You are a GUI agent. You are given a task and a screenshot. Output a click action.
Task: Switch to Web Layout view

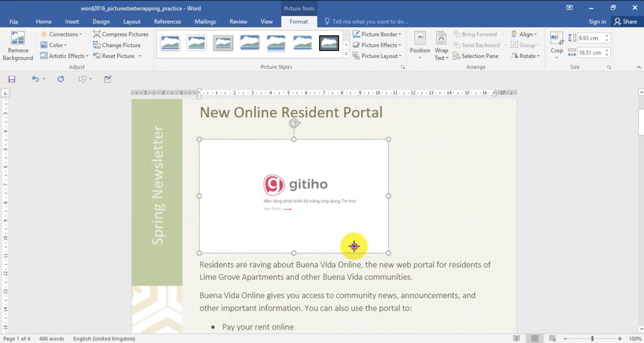tap(552, 339)
